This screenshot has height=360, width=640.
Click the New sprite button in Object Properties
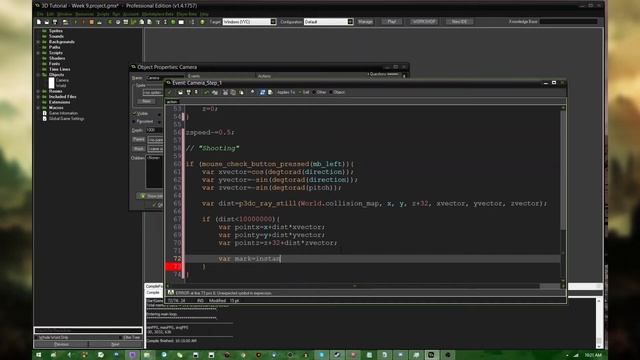(146, 101)
